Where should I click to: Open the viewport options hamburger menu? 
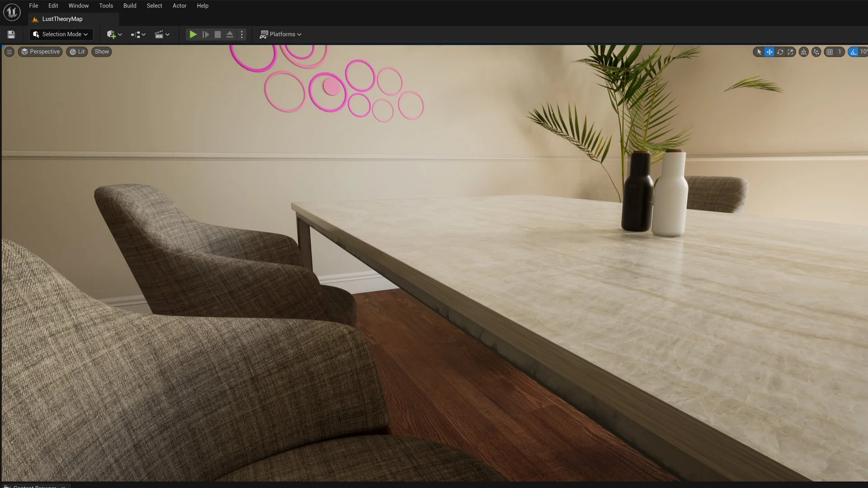click(9, 52)
